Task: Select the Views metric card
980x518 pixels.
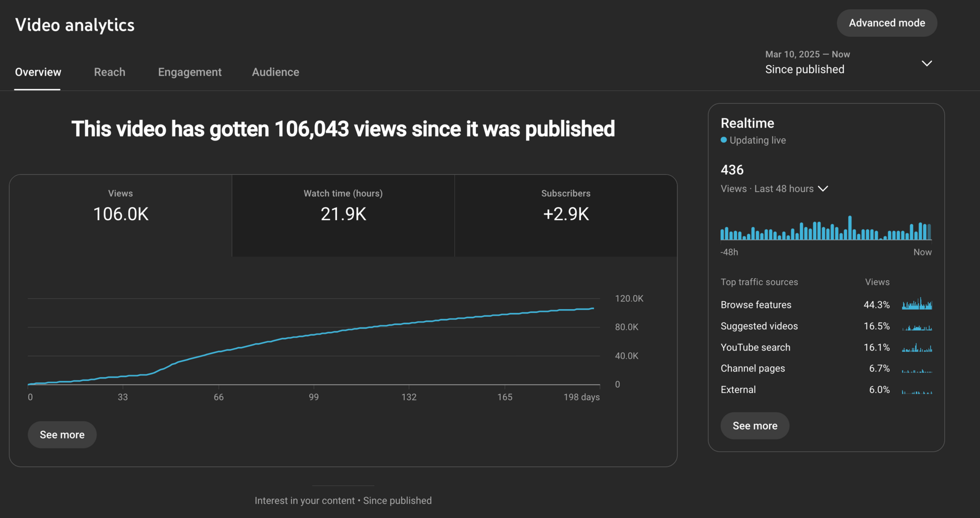Action: [x=120, y=216]
